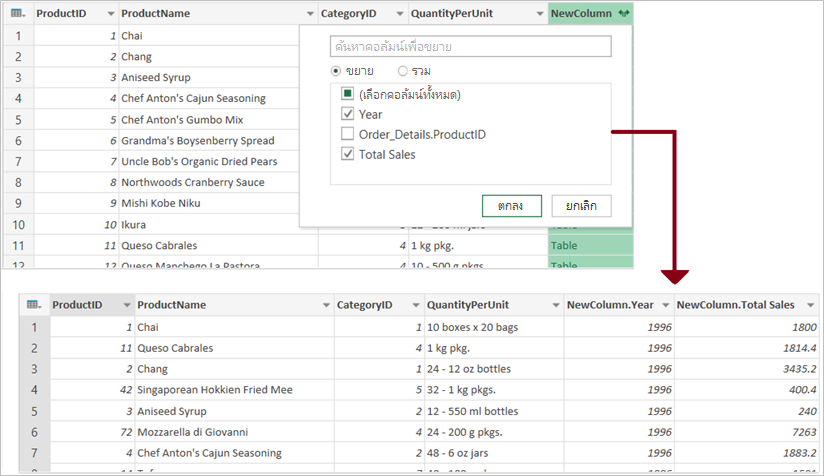Open QuantityPerUnit filter dropdown in upper table
This screenshot has height=476, width=824.
540,14
